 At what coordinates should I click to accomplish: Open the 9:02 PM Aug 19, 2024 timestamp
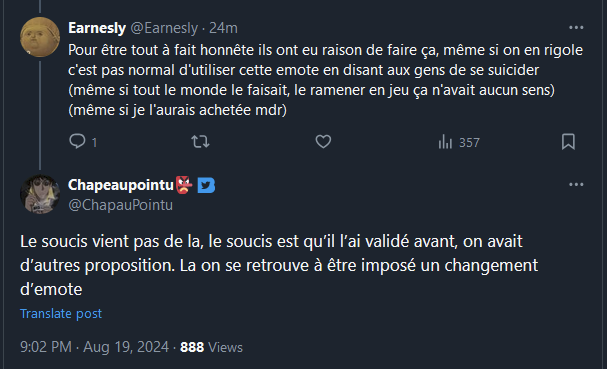94,347
